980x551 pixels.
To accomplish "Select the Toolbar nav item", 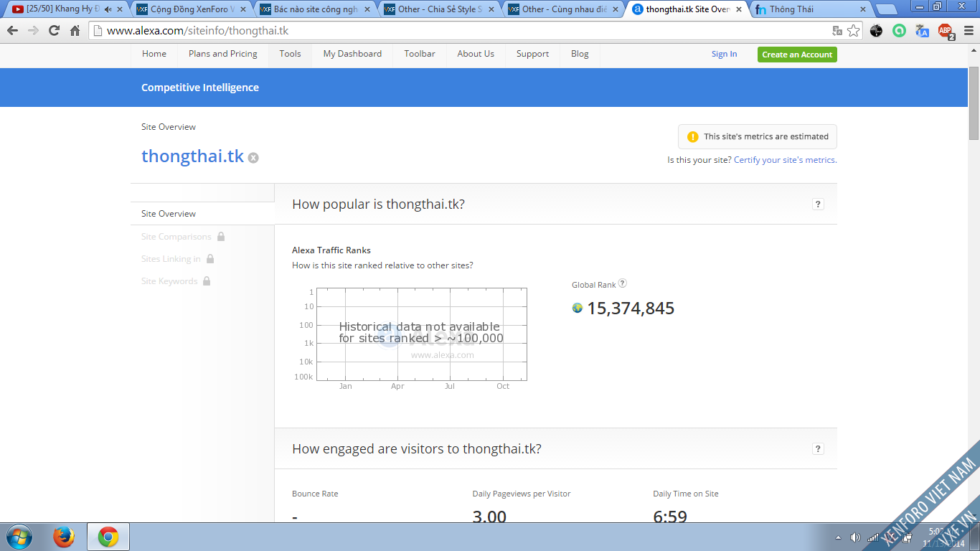I will tap(420, 54).
